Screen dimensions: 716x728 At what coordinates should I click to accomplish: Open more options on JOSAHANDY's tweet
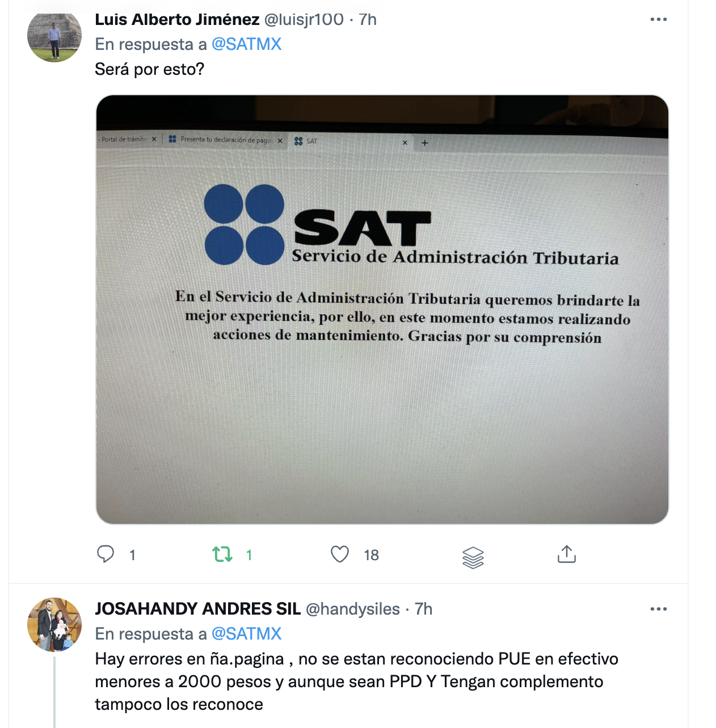click(x=658, y=609)
